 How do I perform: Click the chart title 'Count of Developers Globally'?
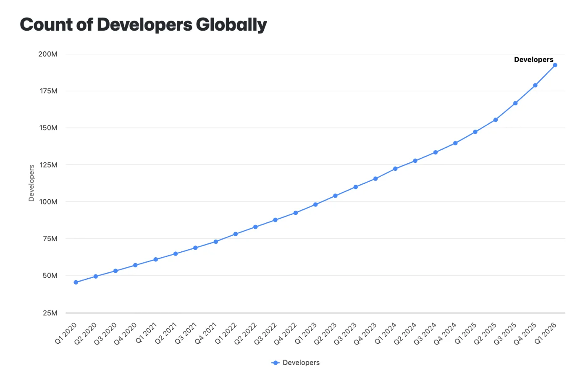point(143,25)
